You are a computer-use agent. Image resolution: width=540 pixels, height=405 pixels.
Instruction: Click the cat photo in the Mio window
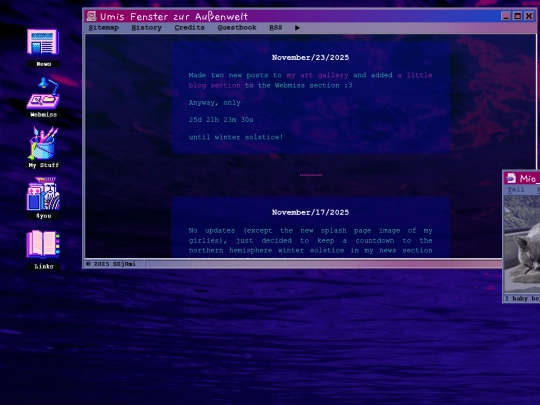(522, 243)
